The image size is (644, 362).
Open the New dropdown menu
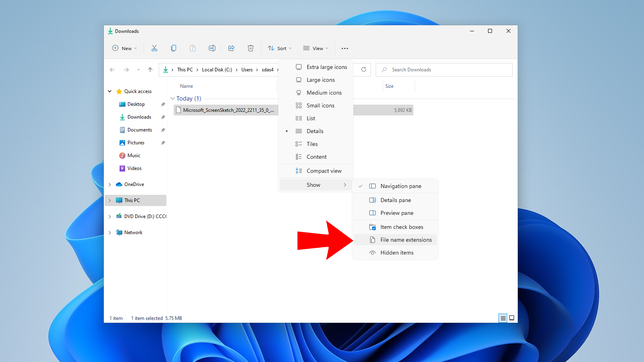(124, 48)
